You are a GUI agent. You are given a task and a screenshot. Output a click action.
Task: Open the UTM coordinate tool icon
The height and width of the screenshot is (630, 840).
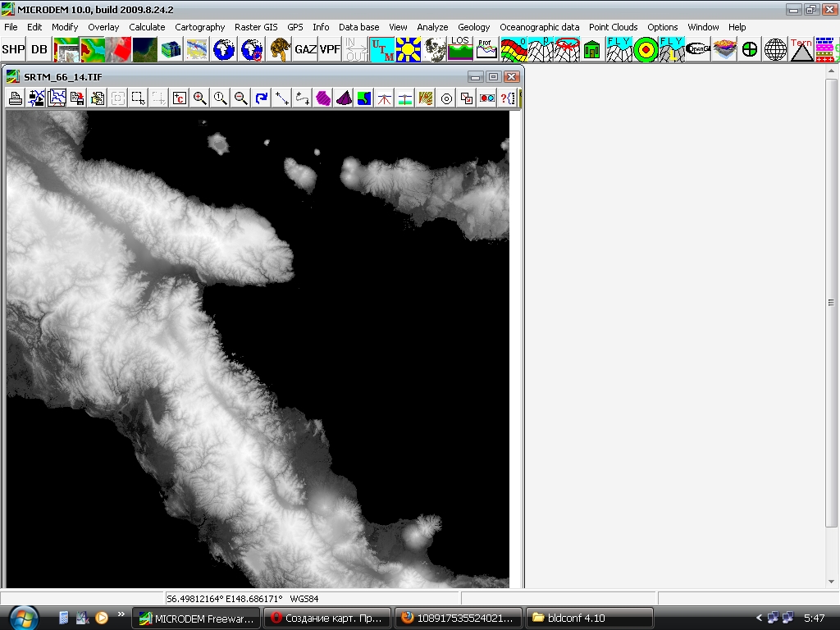(382, 49)
